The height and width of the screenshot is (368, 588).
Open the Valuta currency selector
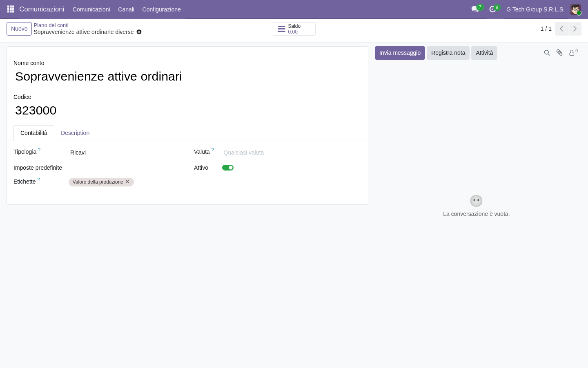click(292, 153)
